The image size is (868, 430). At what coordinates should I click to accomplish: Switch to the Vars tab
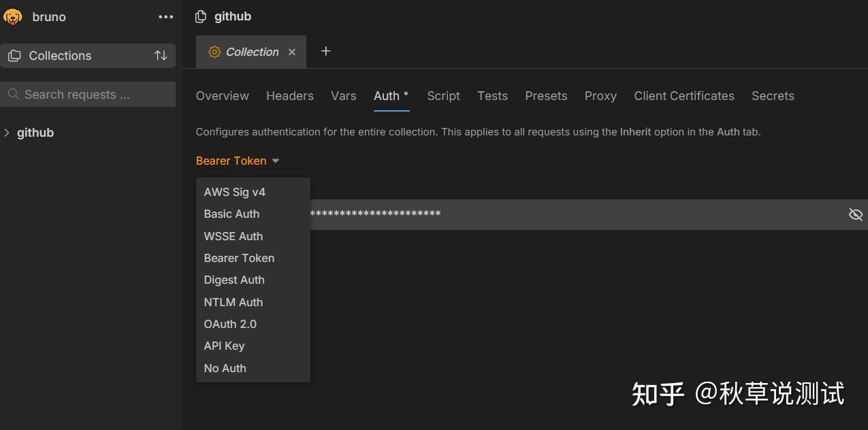click(x=344, y=96)
